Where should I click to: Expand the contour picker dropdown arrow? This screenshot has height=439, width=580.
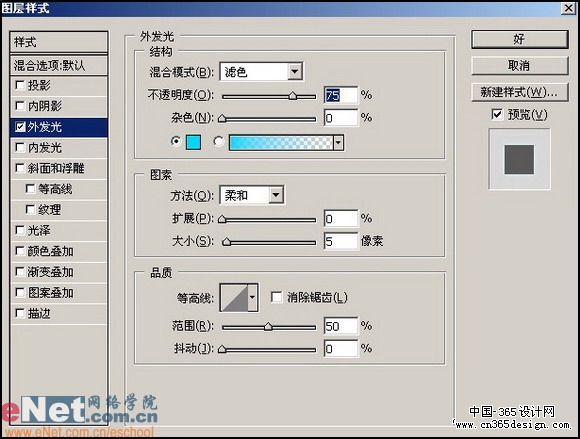[253, 298]
